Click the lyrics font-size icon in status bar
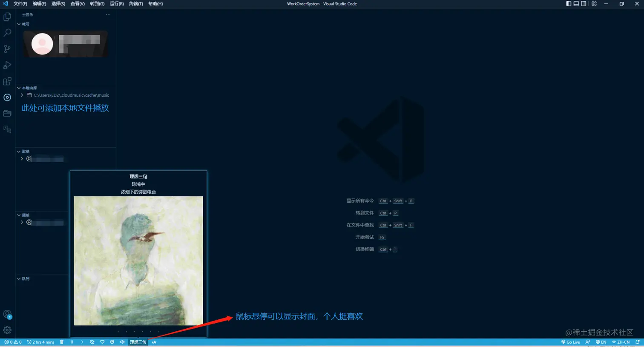 click(x=154, y=342)
